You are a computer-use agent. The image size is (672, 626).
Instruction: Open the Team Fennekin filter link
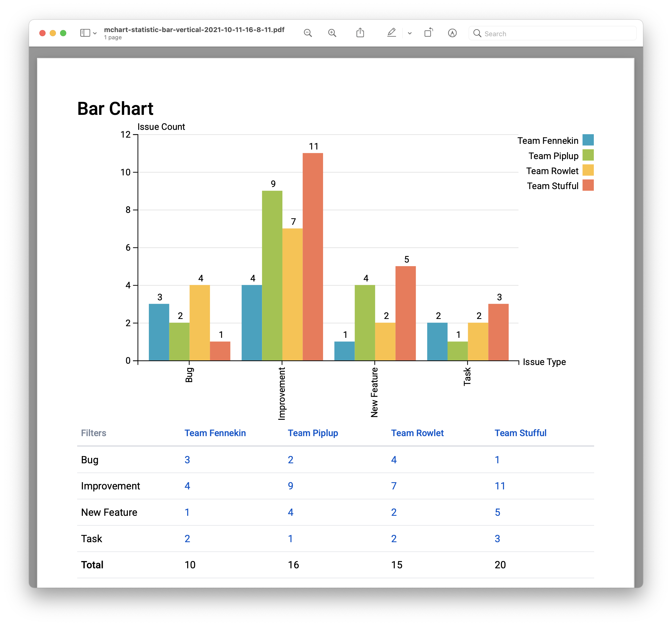click(x=215, y=433)
